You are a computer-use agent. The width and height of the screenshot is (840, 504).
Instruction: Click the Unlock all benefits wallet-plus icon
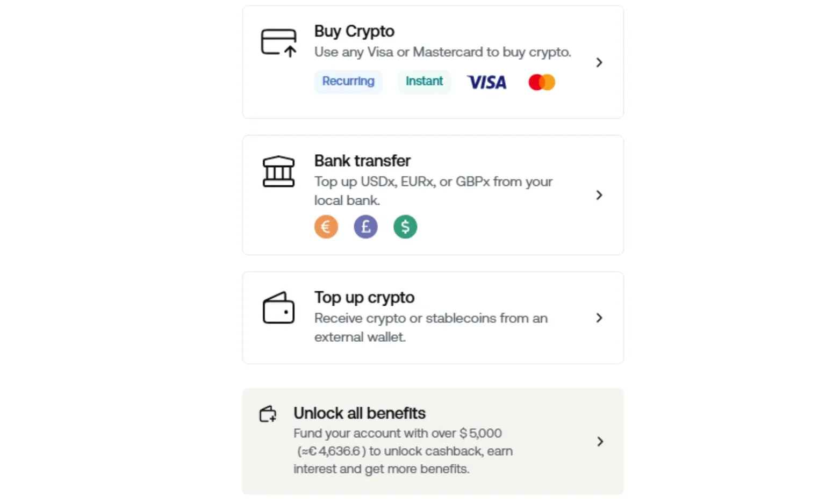[x=268, y=414]
